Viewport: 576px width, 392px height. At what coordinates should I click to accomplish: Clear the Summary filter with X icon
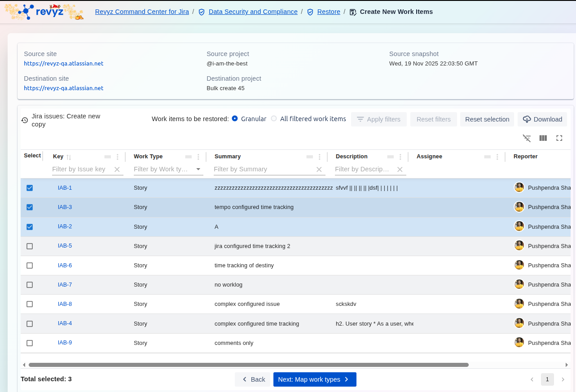pos(319,170)
